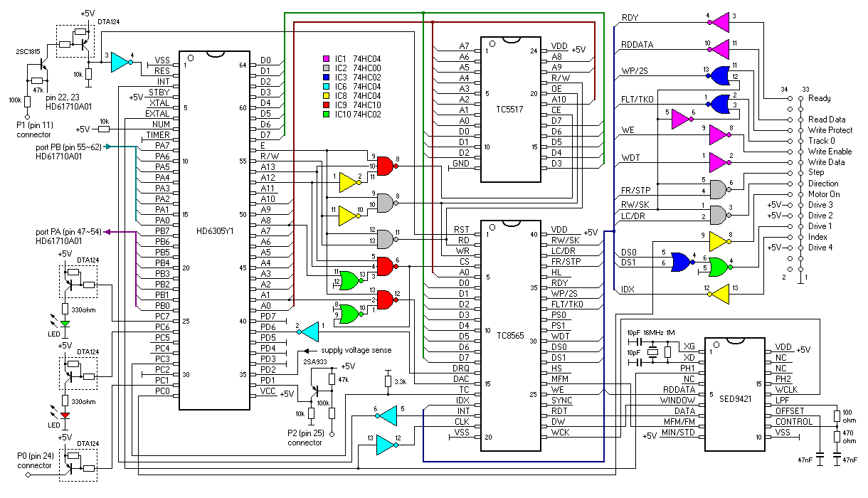Click the magenta inverter on the RDY line
This screenshot has width=868, height=498.
(x=719, y=22)
